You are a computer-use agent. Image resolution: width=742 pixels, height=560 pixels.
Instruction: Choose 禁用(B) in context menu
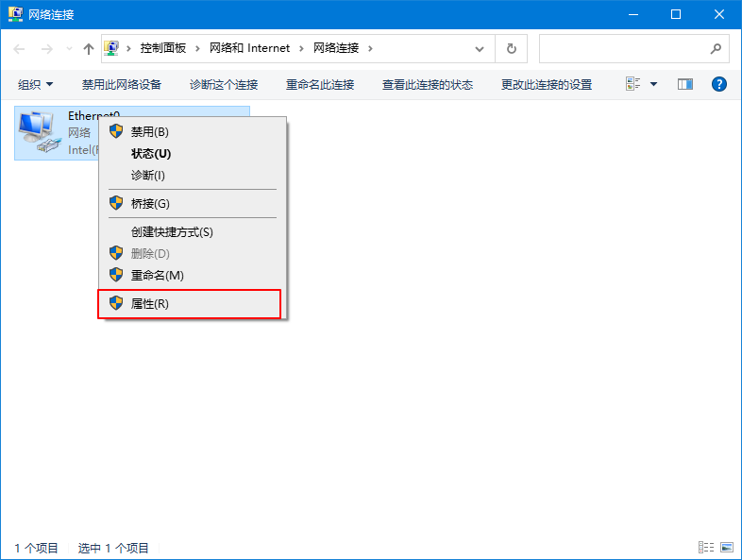[x=149, y=131]
